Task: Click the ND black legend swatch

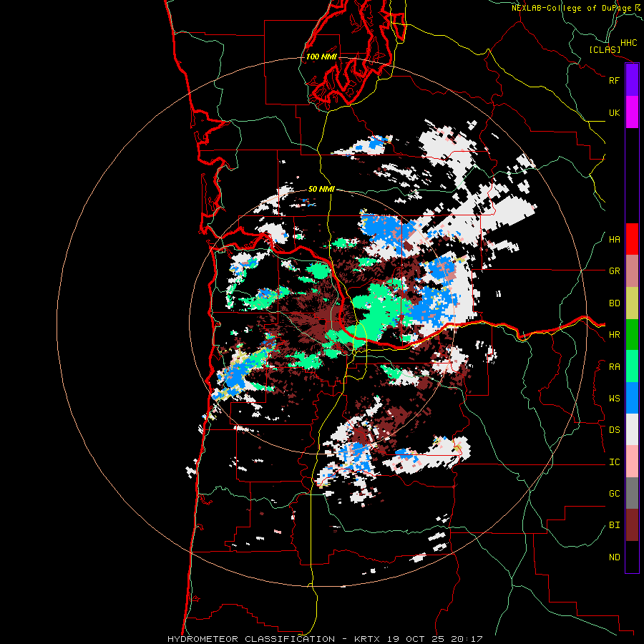Action: click(632, 557)
